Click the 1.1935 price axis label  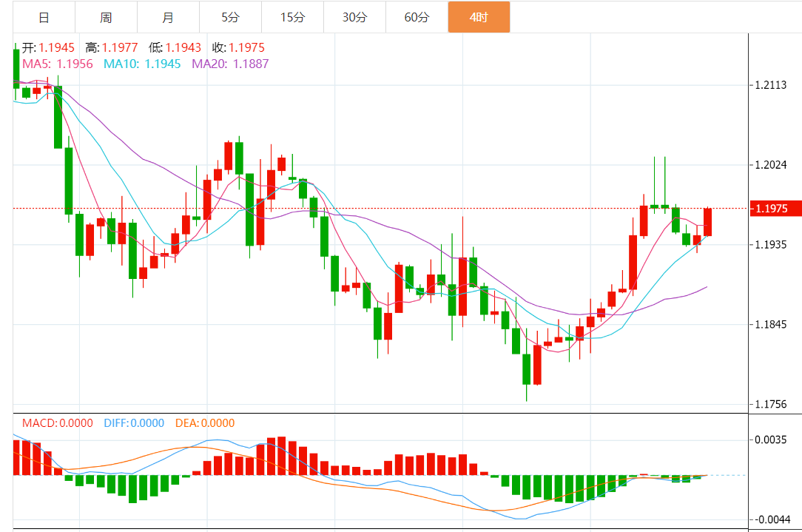(771, 244)
